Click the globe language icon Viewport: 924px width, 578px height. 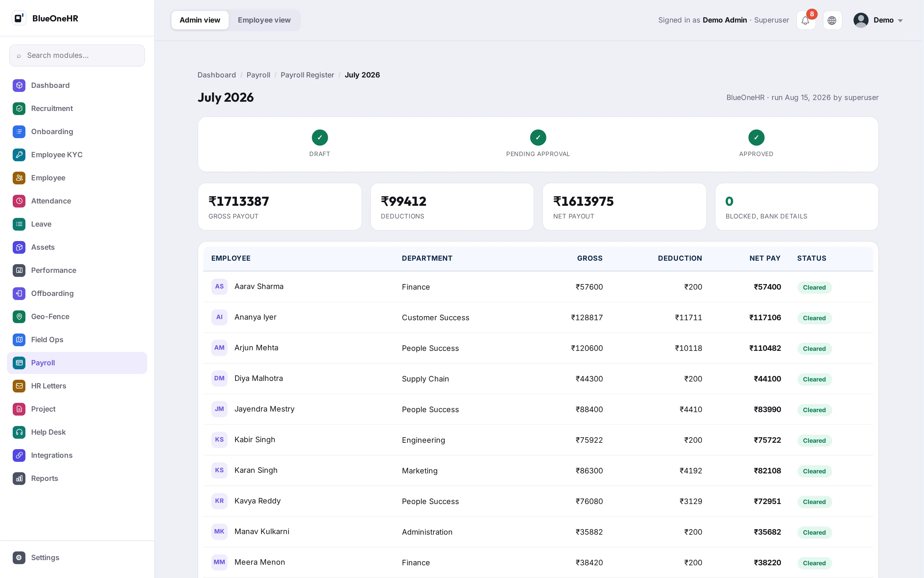(832, 20)
